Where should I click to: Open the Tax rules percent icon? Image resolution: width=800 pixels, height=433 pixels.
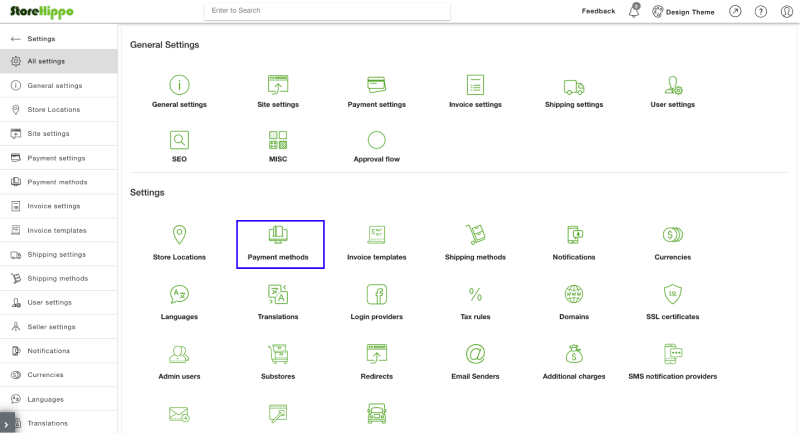475,294
